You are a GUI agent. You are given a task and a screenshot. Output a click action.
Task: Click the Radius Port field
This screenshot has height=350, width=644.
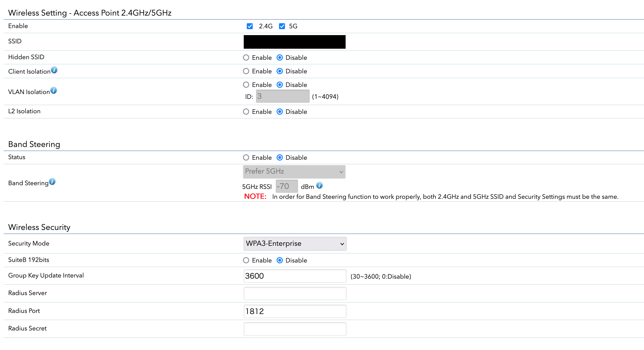(295, 311)
